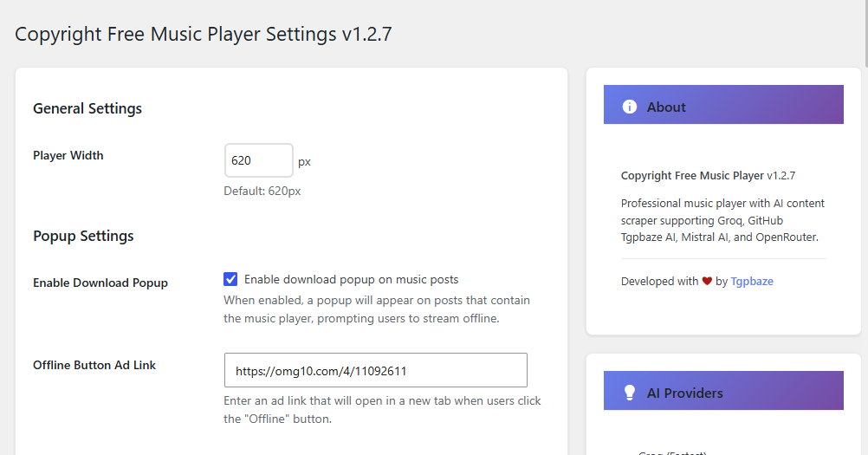Focus the Player Width input field

click(258, 160)
